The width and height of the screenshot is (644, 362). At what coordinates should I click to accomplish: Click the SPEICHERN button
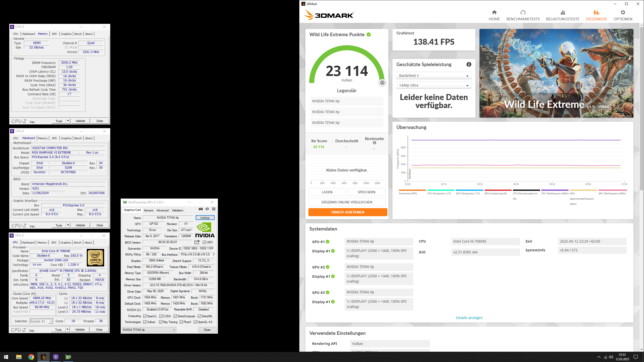tap(366, 192)
